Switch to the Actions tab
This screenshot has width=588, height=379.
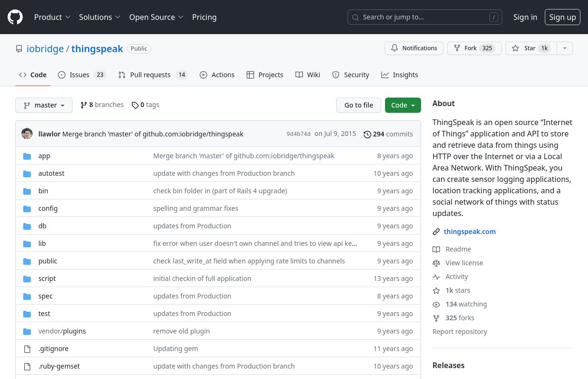217,75
